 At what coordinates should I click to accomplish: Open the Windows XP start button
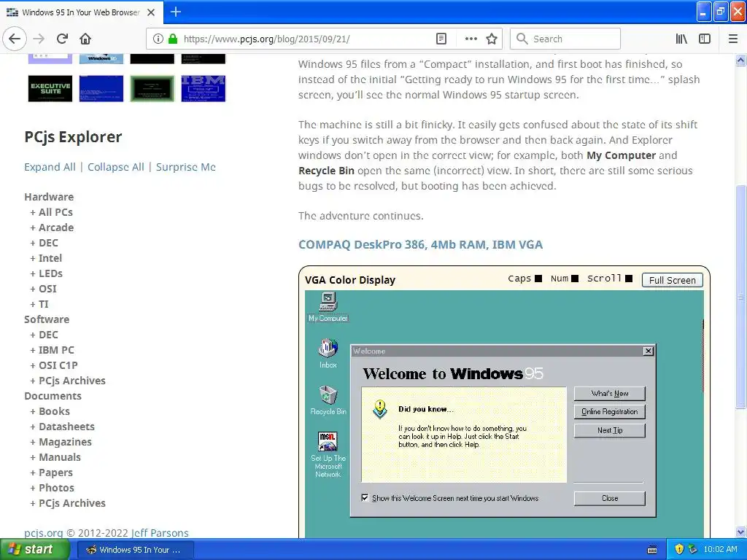[x=34, y=550]
